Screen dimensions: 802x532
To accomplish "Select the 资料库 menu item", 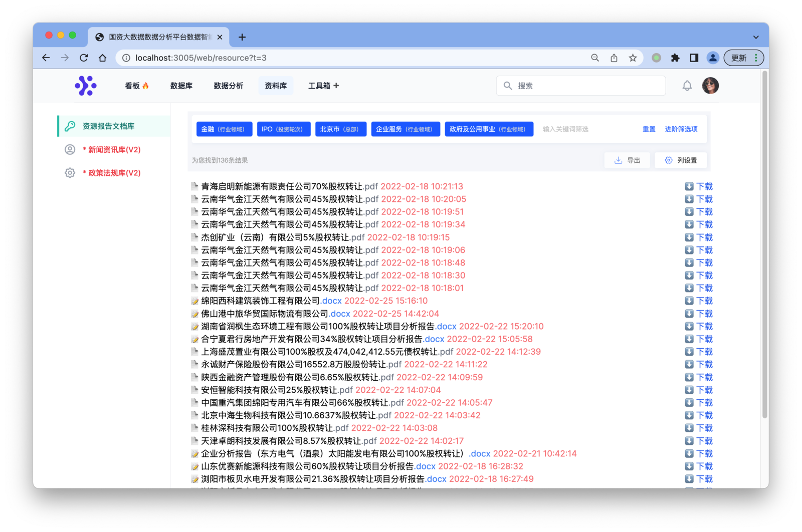I will point(276,86).
